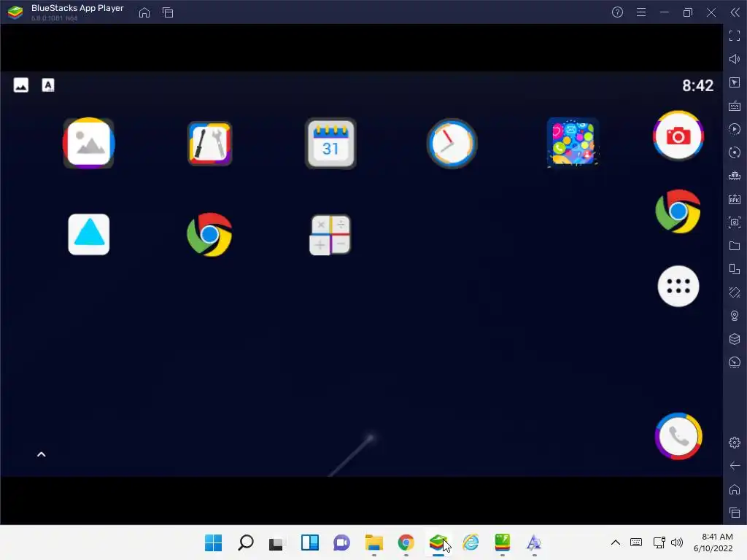The width and height of the screenshot is (747, 560).
Task: Open the Clock app icon
Action: click(x=452, y=144)
